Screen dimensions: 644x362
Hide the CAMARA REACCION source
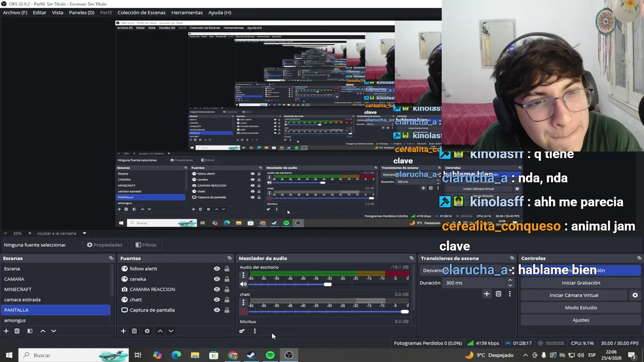(x=217, y=289)
